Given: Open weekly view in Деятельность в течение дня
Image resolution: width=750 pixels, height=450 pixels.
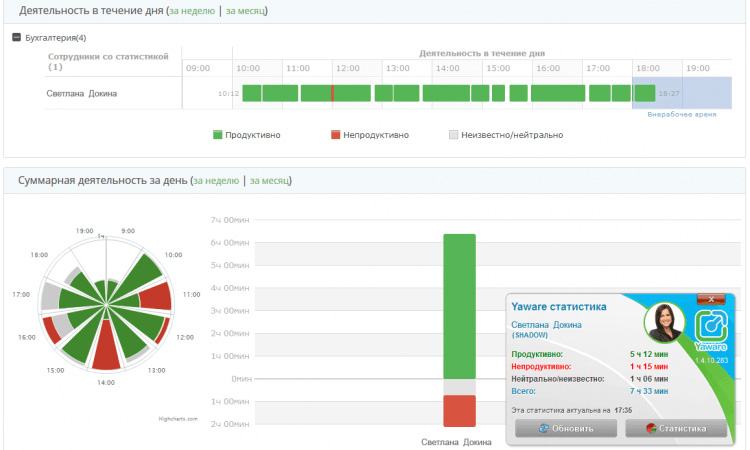Looking at the screenshot, I should (192, 11).
